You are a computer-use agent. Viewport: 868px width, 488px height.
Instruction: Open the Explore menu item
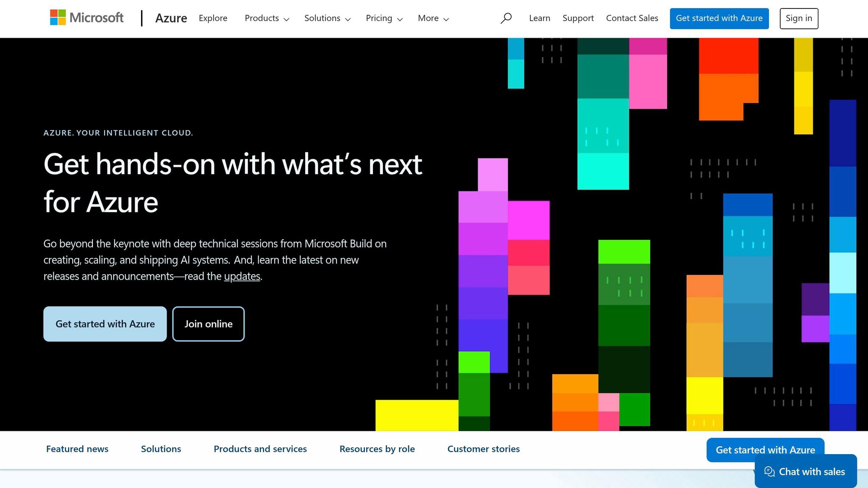(213, 18)
